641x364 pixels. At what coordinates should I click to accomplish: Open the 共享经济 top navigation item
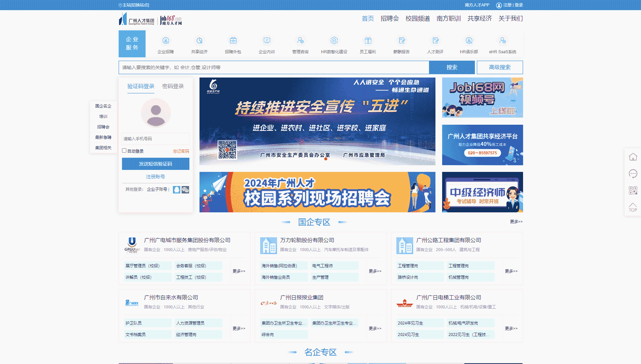(x=480, y=19)
